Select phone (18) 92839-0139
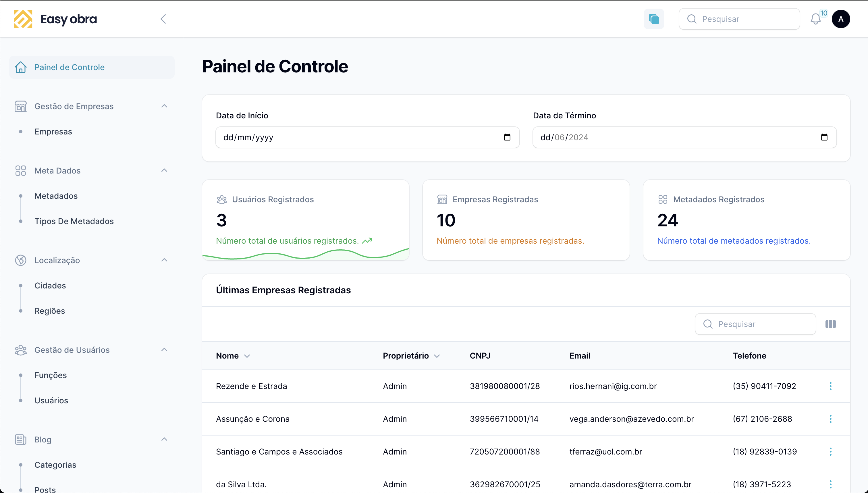The height and width of the screenshot is (493, 868). (x=765, y=452)
